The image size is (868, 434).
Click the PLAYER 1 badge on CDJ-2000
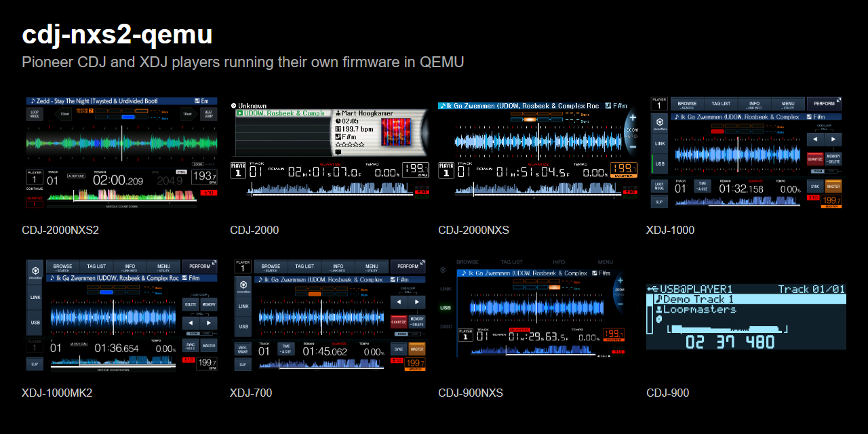(238, 170)
